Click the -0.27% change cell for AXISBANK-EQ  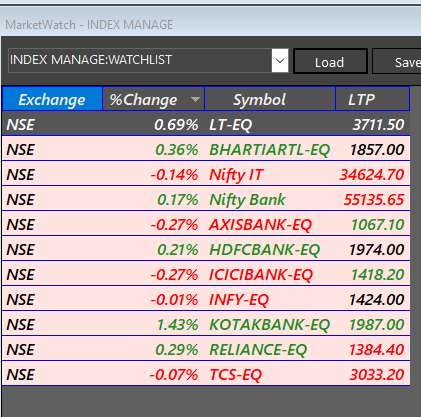[153, 224]
